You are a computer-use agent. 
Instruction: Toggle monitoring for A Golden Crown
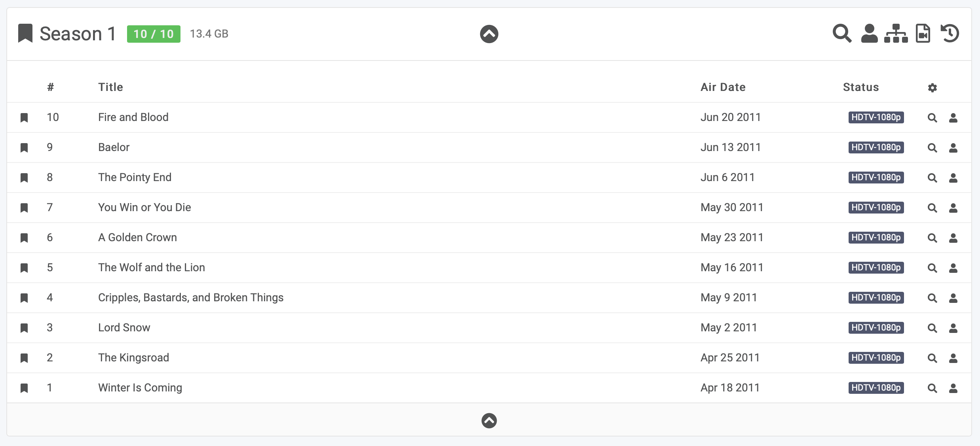pyautogui.click(x=24, y=238)
